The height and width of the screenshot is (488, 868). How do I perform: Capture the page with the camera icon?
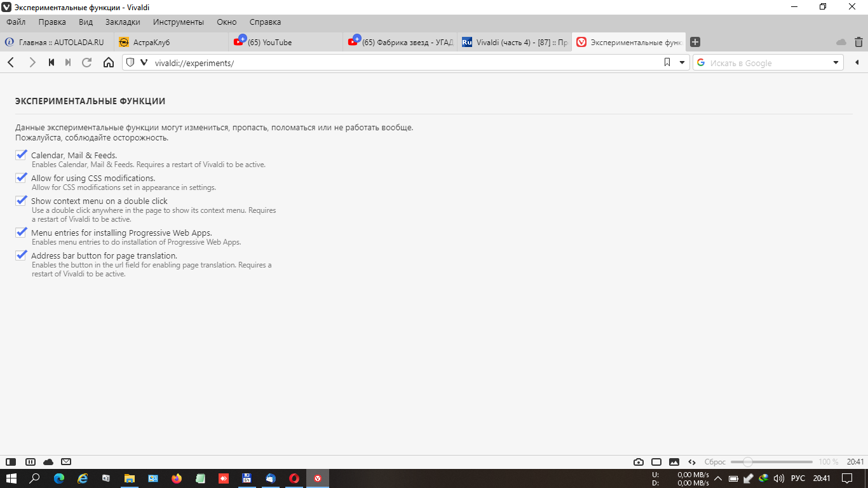point(639,462)
